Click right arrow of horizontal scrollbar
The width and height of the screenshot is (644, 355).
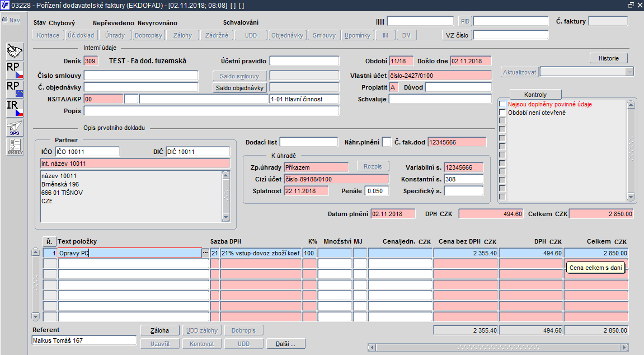point(624,348)
